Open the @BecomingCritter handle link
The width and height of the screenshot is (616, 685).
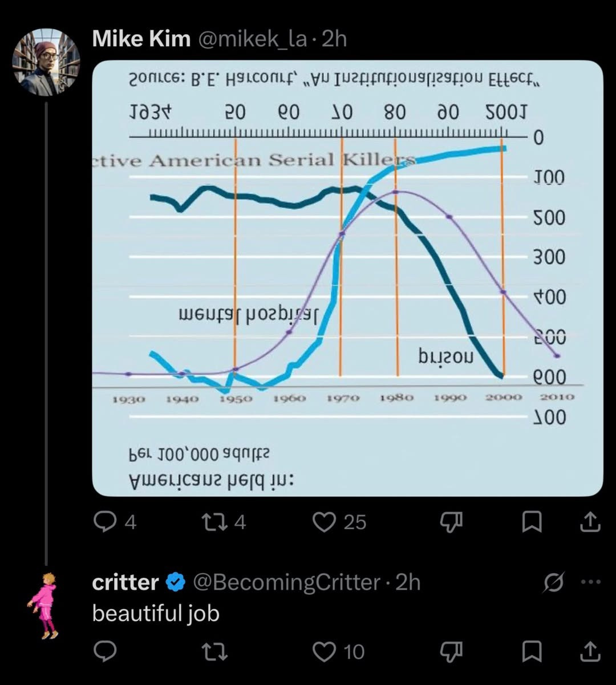(286, 582)
